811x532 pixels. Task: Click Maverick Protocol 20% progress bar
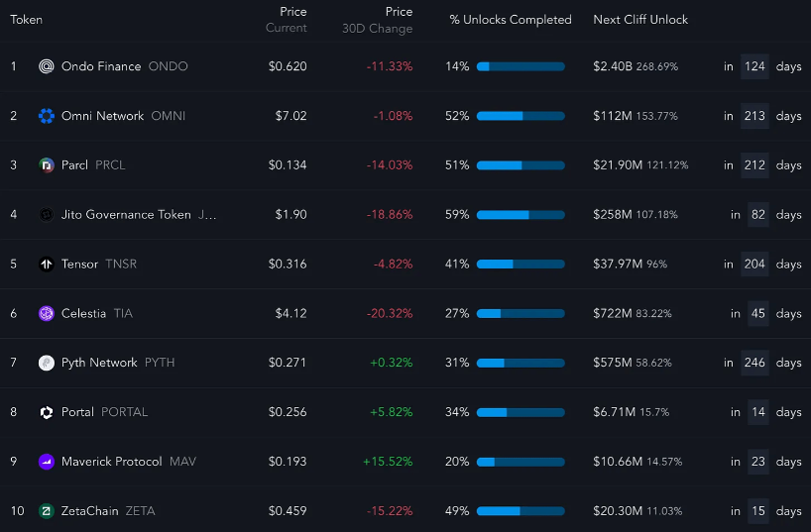pyautogui.click(x=521, y=462)
